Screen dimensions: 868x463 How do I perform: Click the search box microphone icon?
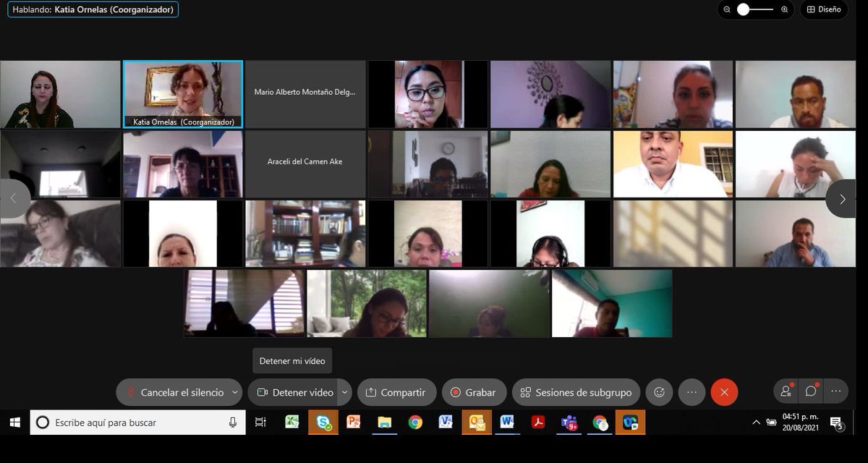tap(232, 422)
